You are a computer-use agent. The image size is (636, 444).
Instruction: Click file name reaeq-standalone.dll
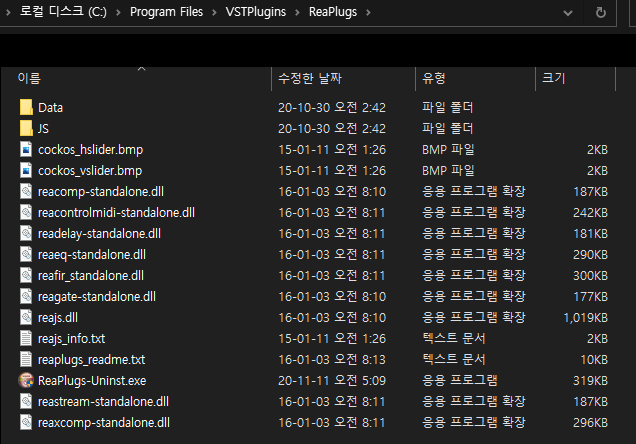pyautogui.click(x=92, y=255)
